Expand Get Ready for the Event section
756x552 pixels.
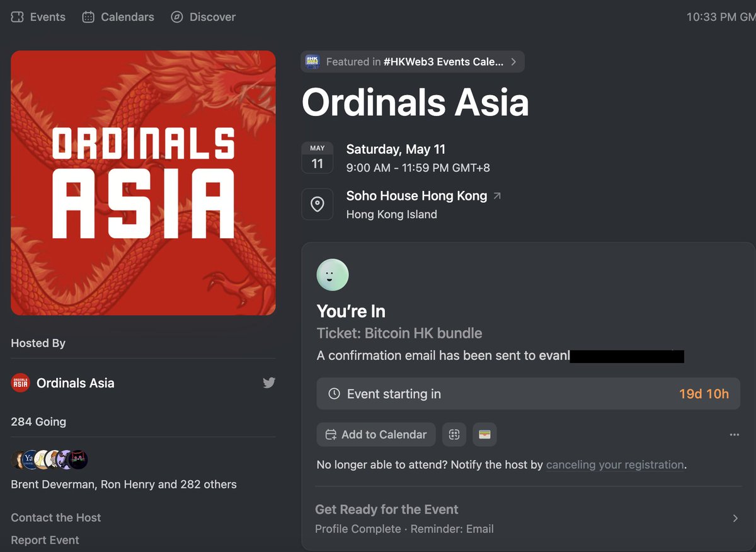tap(528, 519)
